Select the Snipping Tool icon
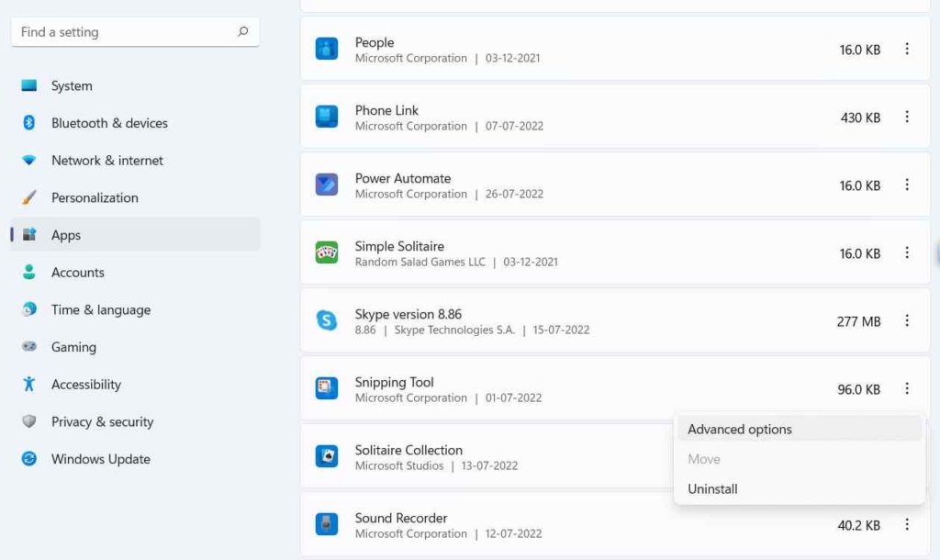 [327, 389]
